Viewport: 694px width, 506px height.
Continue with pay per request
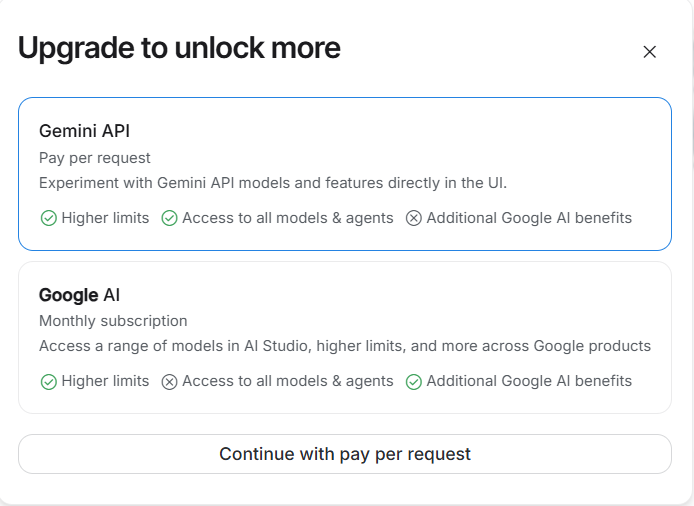(x=345, y=454)
